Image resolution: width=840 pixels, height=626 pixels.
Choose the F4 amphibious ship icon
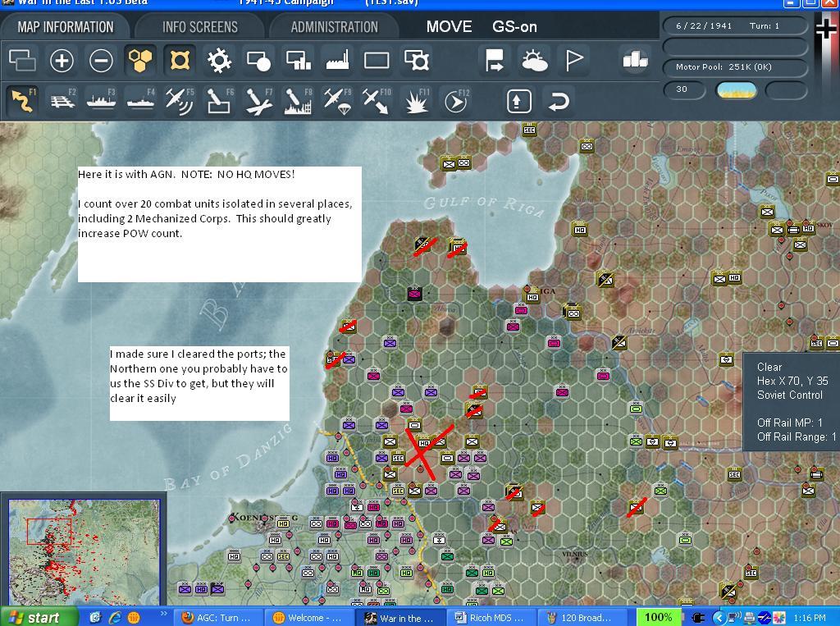(x=140, y=101)
